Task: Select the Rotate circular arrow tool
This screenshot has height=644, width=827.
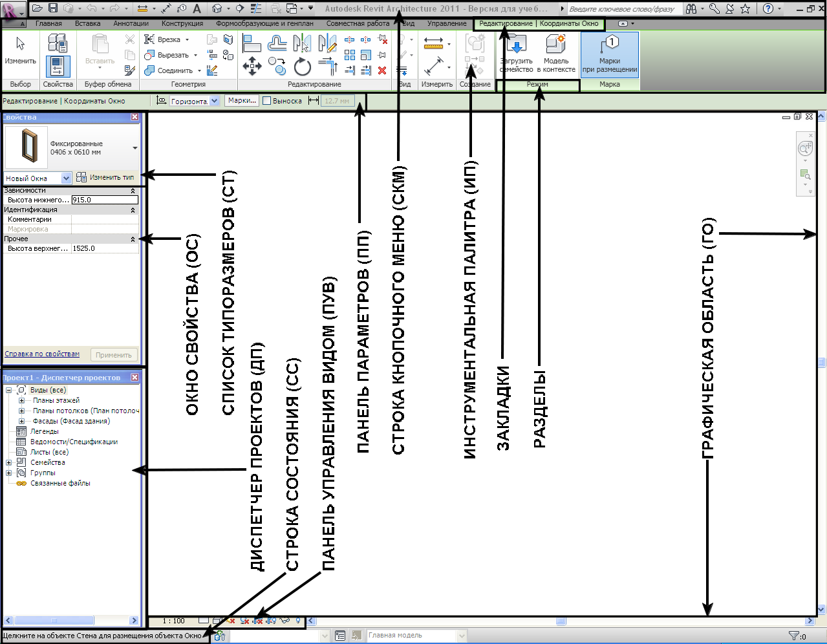Action: point(302,66)
